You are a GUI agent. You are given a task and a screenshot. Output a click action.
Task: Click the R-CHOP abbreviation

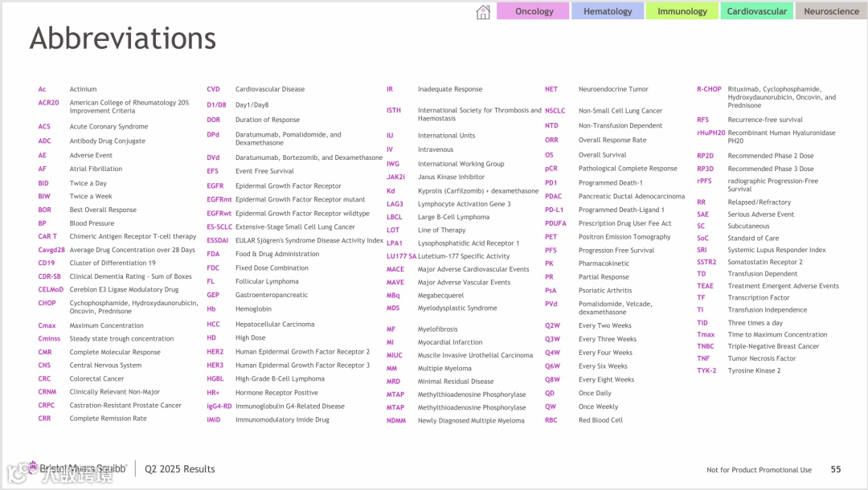(709, 89)
